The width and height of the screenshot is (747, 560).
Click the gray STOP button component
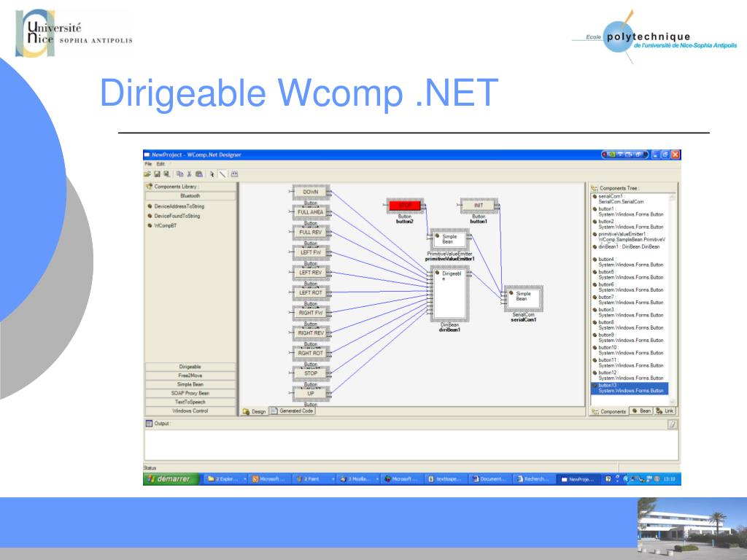[311, 373]
